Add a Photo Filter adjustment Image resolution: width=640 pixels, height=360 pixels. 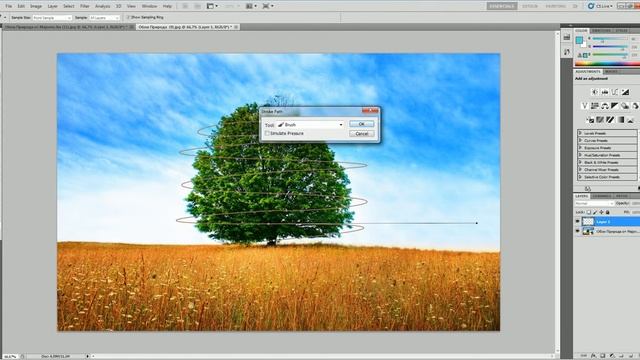(x=625, y=106)
